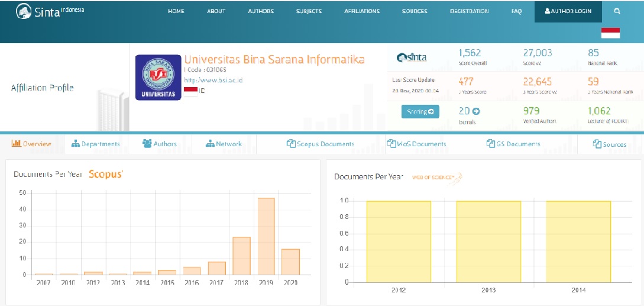
Task: Switch to the Authors tab
Action: coord(159,144)
